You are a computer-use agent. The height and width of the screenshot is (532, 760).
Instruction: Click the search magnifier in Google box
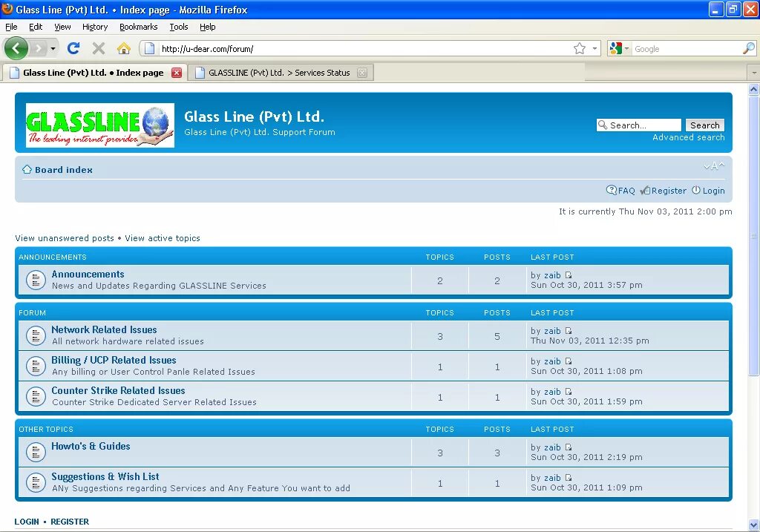(749, 48)
